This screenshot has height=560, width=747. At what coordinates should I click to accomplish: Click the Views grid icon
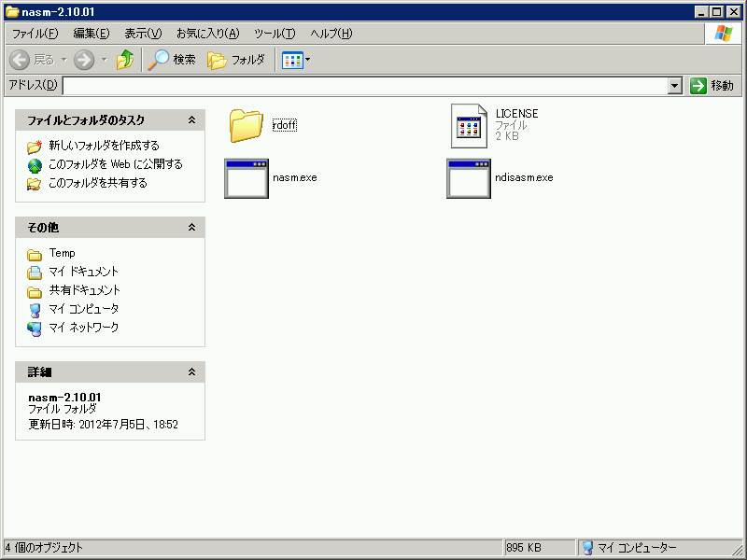click(x=292, y=61)
